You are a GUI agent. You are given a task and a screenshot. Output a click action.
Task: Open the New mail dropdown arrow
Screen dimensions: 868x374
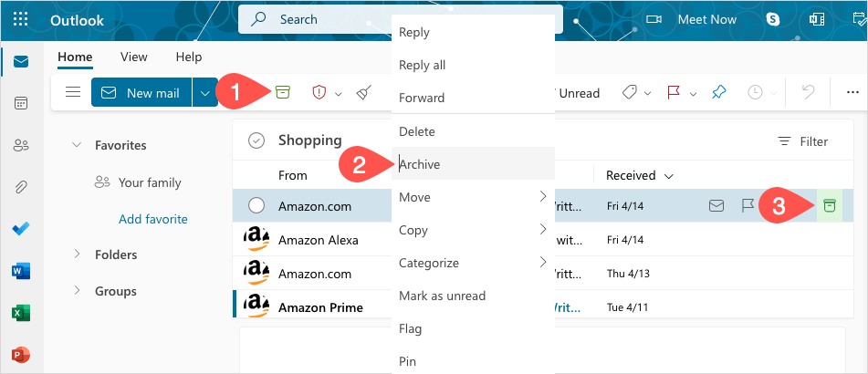coord(205,92)
